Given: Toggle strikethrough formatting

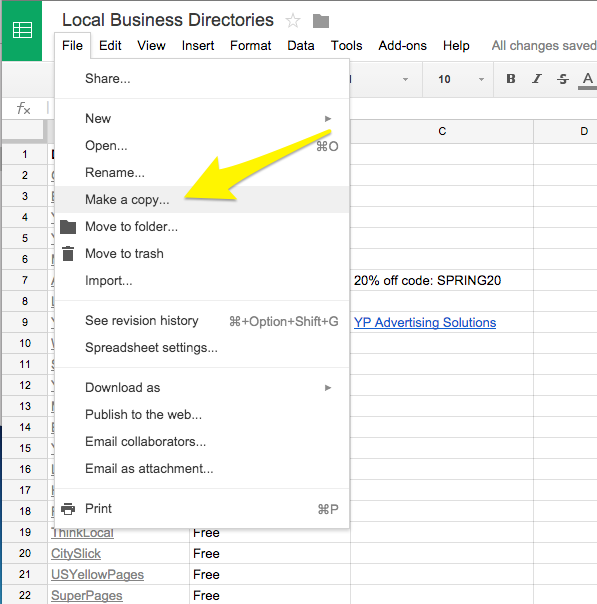Looking at the screenshot, I should 562,79.
